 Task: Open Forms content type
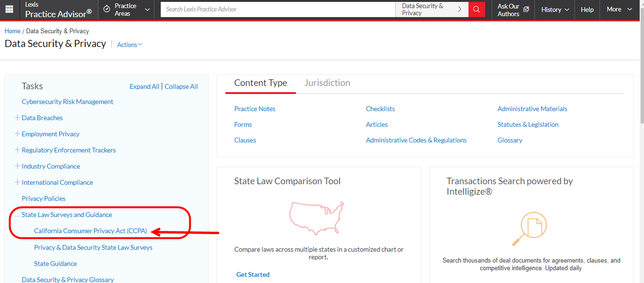[x=243, y=124]
